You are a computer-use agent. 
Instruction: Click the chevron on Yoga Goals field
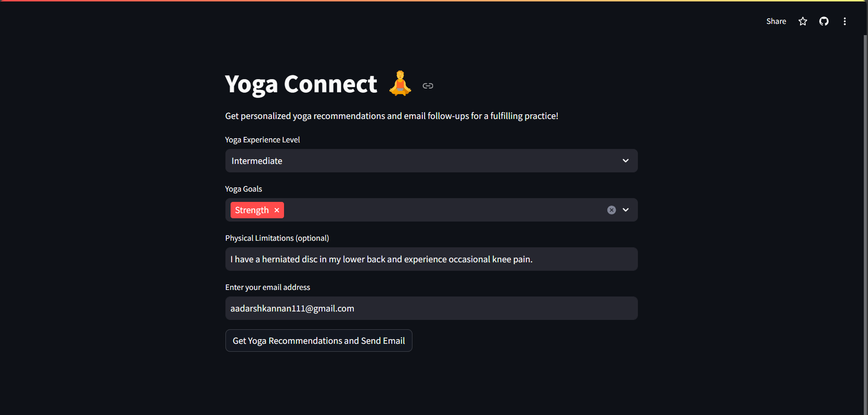(x=626, y=210)
